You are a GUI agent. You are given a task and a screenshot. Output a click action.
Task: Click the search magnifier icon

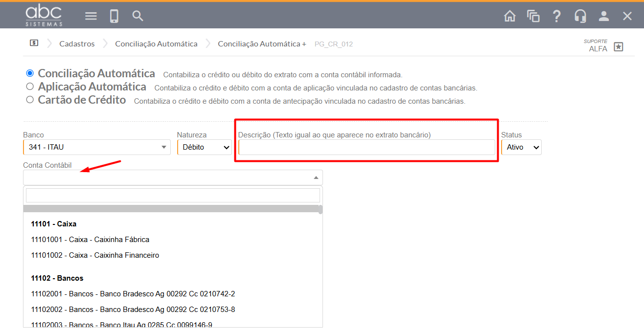pos(138,16)
